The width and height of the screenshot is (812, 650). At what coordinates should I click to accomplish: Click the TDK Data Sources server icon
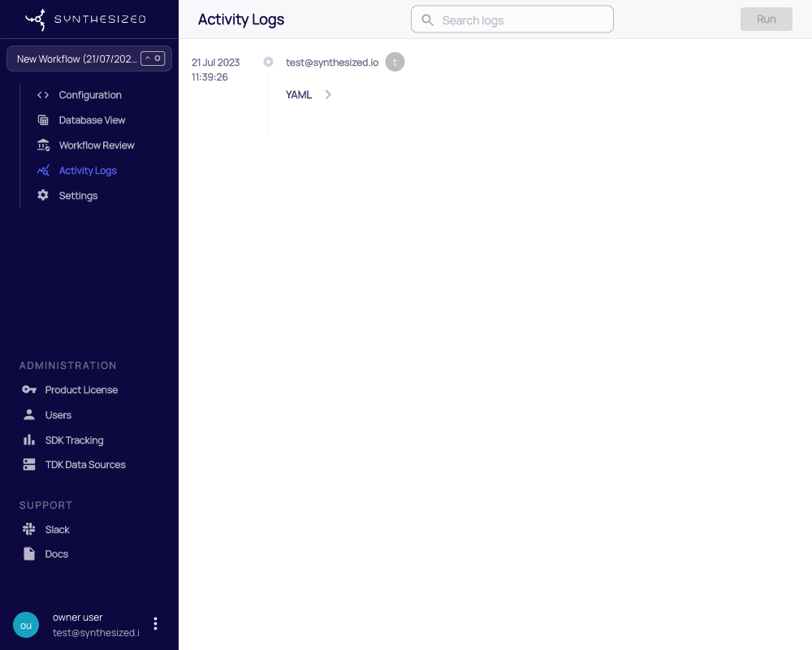[x=29, y=465]
